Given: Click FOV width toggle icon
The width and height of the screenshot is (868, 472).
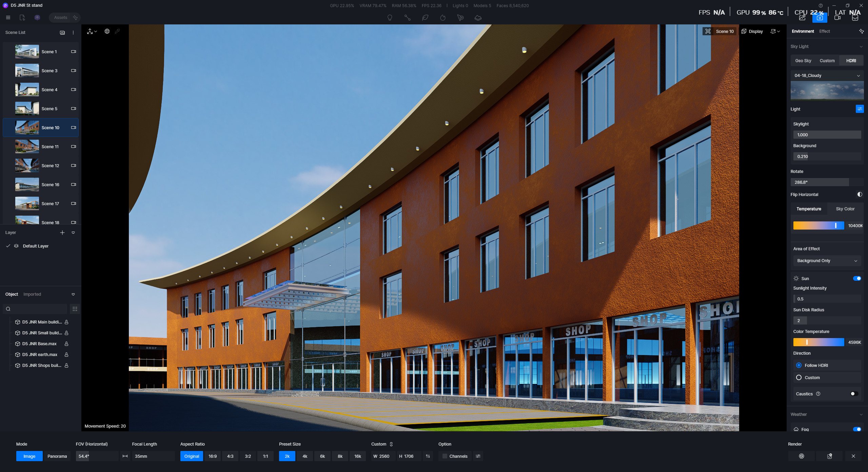Looking at the screenshot, I should pos(125,456).
